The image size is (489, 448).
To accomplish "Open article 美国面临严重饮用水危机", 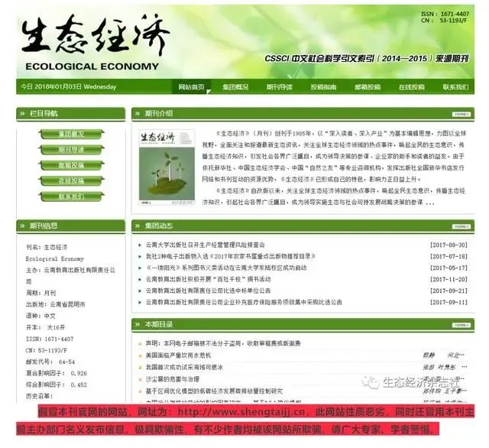I will tap(180, 355).
